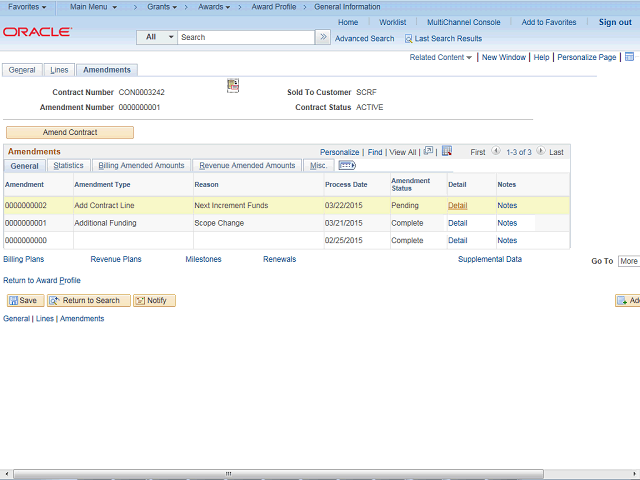The image size is (640, 480).
Task: Expand the Related Content dropdown
Action: [x=440, y=58]
